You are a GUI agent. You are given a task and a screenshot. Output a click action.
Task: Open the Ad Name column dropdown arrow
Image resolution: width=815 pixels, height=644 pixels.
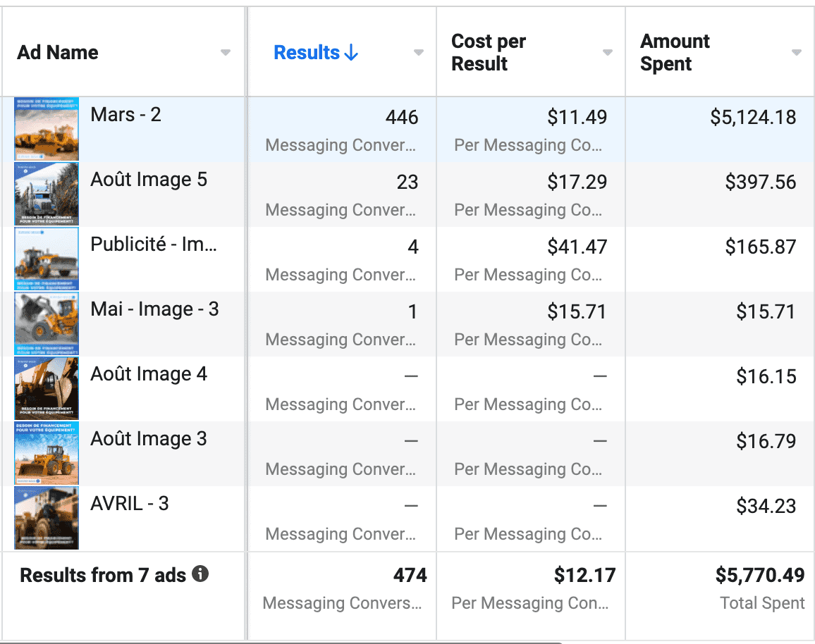pos(226,52)
